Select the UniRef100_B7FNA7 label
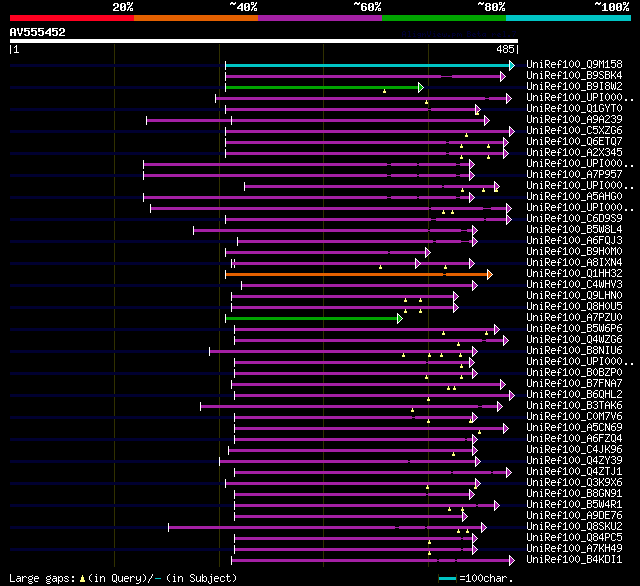This screenshot has height=586, width=640. pyautogui.click(x=574, y=384)
